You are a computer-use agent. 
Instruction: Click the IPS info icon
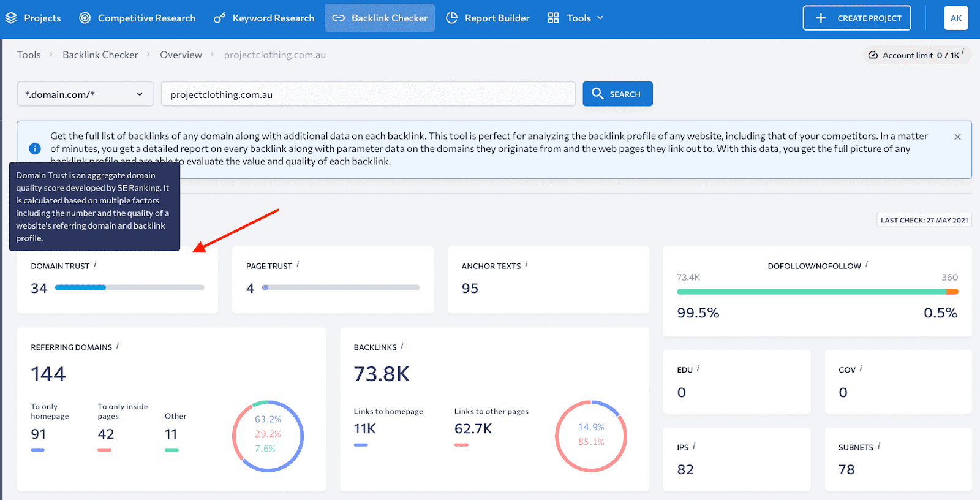point(694,446)
